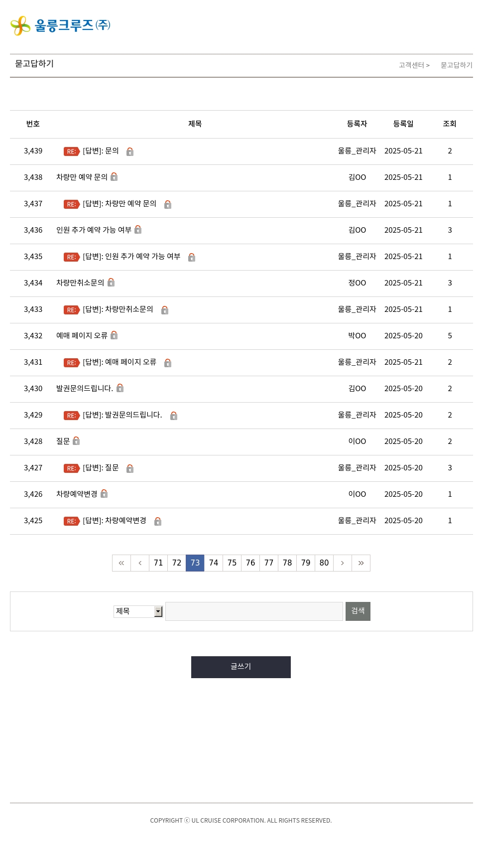Image resolution: width=483 pixels, height=868 pixels.
Task: Click lock icon on post 3,438
Action: 114,177
